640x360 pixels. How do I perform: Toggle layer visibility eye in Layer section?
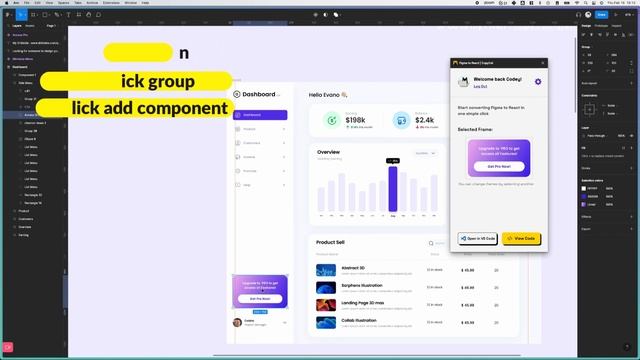pyautogui.click(x=631, y=136)
